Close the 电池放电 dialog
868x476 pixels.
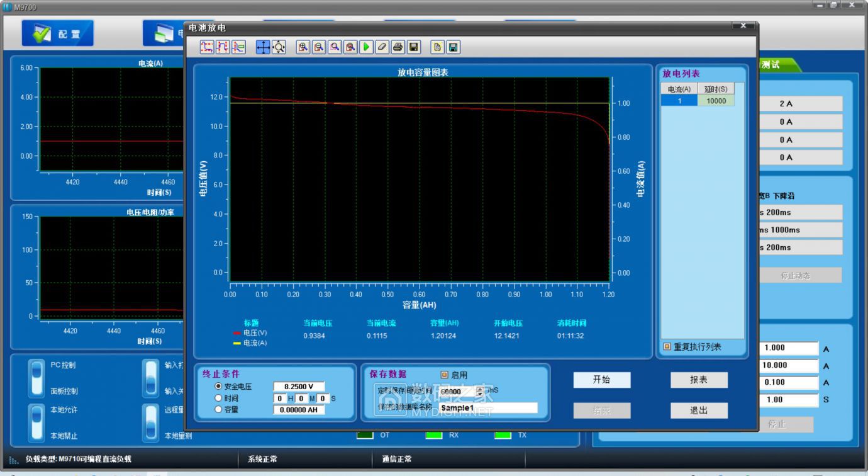click(x=743, y=26)
